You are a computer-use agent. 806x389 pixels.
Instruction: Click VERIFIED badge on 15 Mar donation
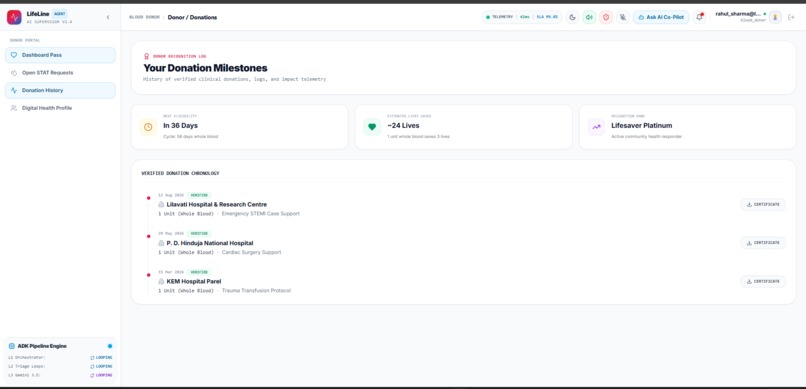pyautogui.click(x=199, y=272)
